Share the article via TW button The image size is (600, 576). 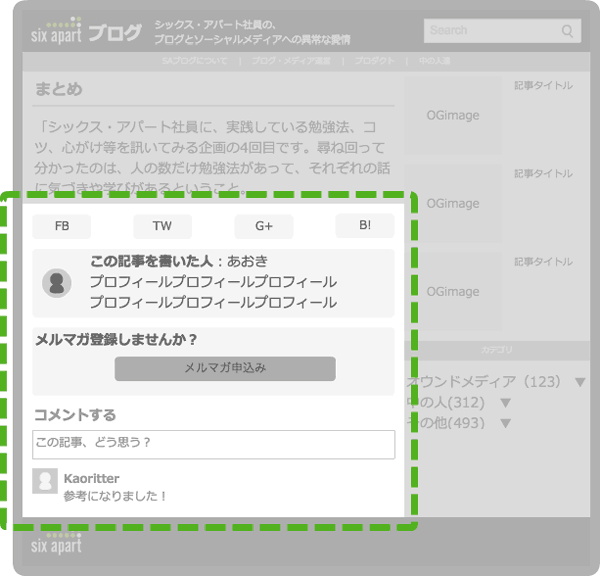(x=162, y=226)
